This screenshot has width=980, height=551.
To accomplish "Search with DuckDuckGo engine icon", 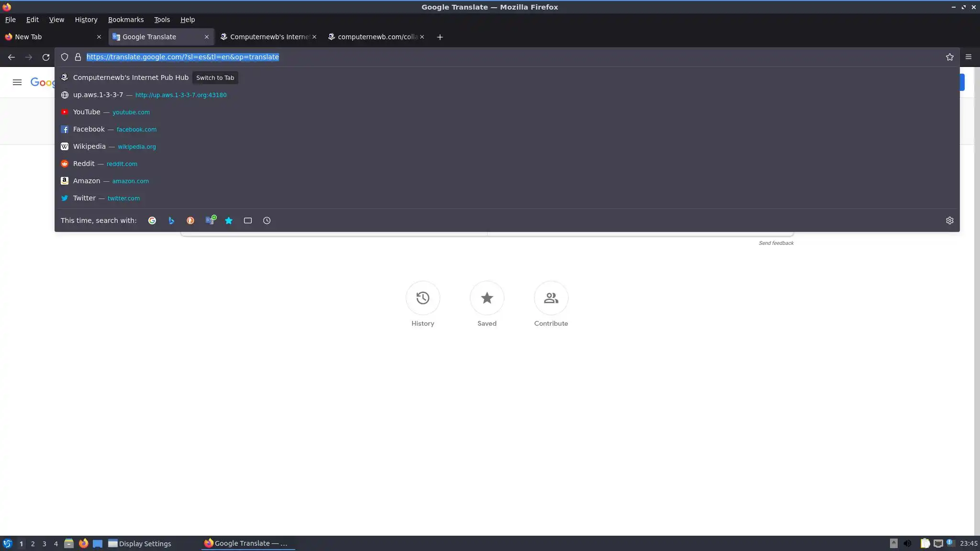I will [x=190, y=220].
